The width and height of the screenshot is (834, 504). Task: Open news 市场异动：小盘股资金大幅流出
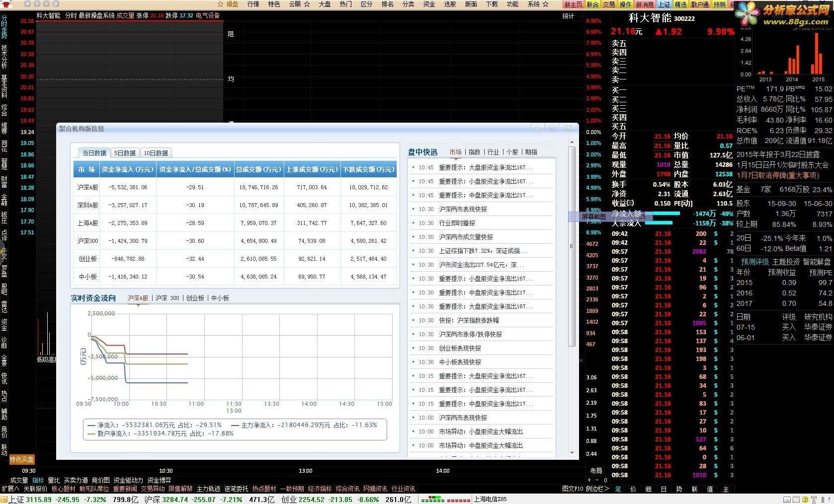click(x=481, y=432)
